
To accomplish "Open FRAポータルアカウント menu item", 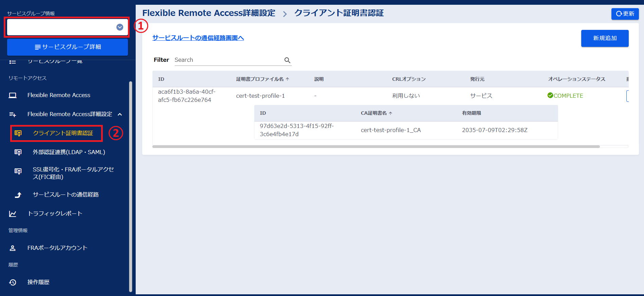I will click(x=57, y=248).
